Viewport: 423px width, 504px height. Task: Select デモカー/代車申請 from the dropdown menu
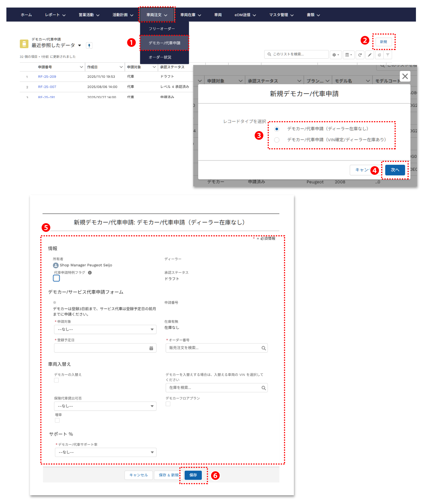click(x=164, y=43)
